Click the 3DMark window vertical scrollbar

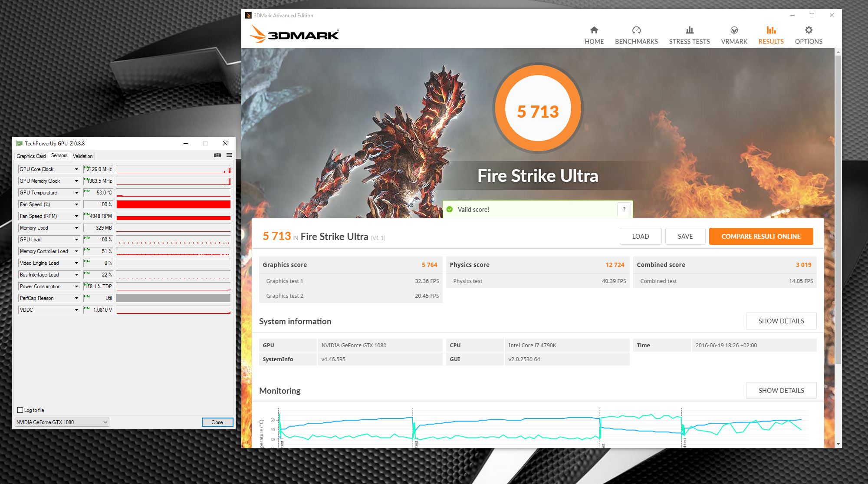838,208
